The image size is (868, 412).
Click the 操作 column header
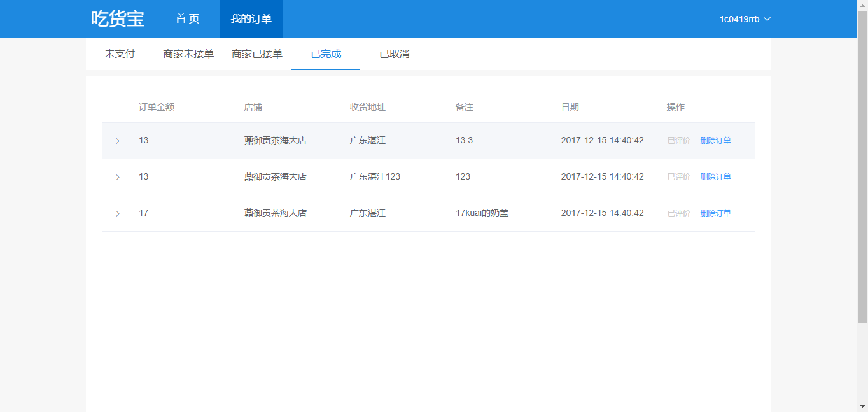(676, 107)
